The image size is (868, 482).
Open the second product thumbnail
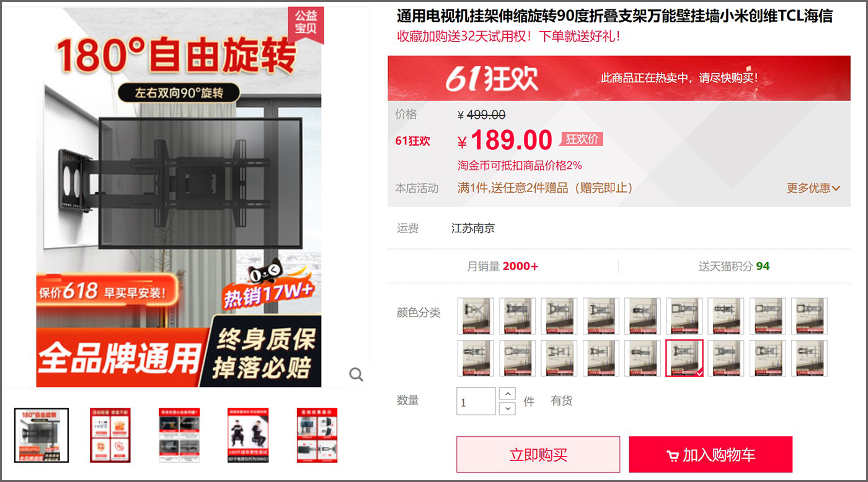point(110,435)
